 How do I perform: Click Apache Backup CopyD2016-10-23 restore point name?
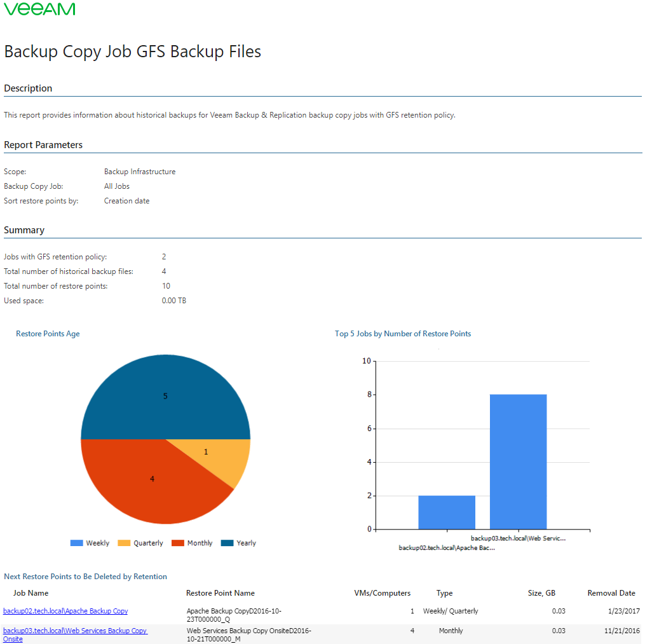coord(234,615)
